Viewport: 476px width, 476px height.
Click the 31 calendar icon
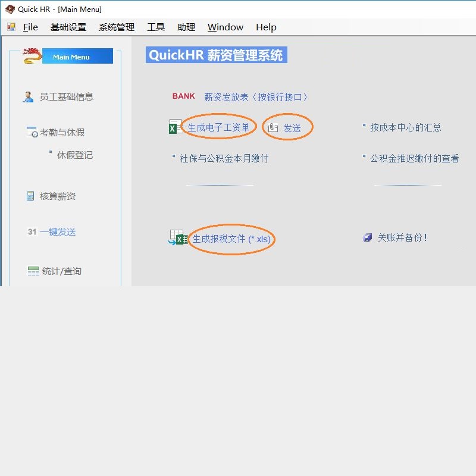(x=32, y=232)
